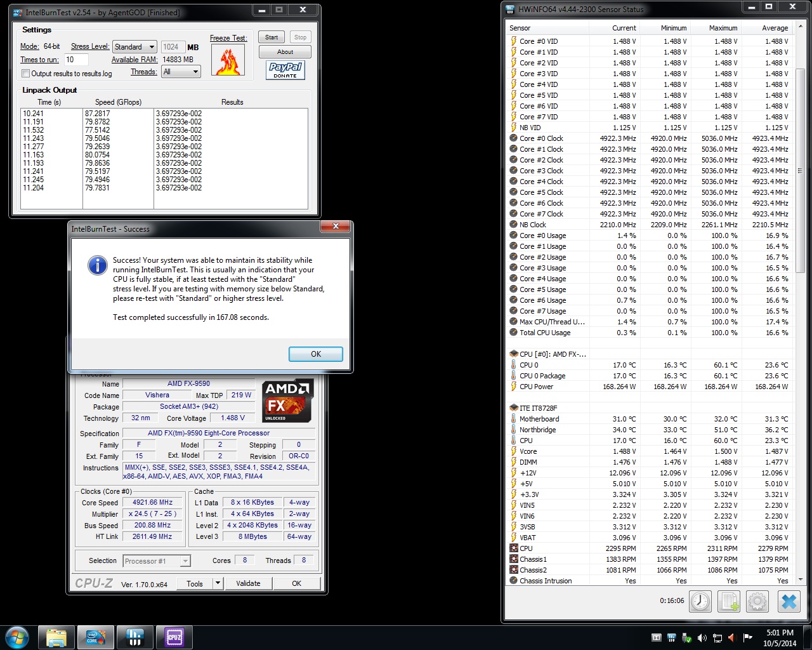Image resolution: width=812 pixels, height=650 pixels.
Task: Select the CPU Power sensor row
Action: 650,387
